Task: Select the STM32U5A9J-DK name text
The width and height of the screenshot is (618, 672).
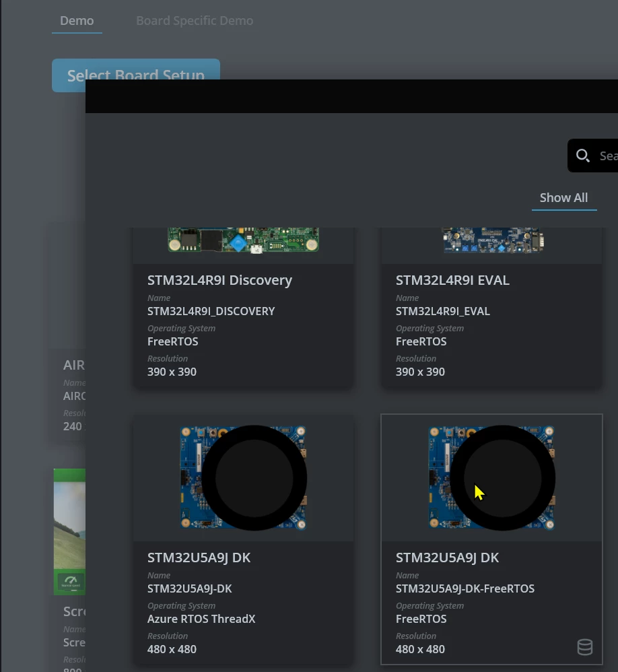Action: click(189, 589)
